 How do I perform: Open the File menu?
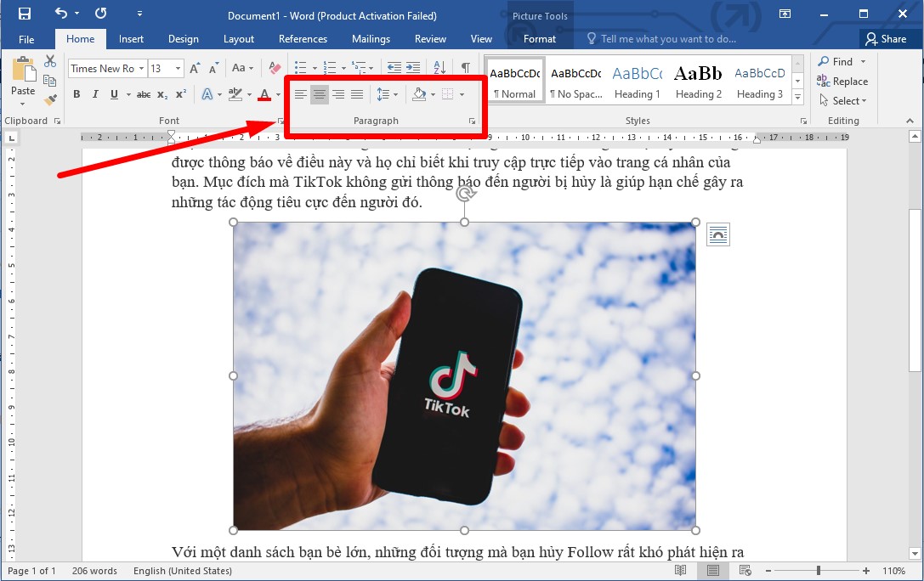tap(26, 39)
